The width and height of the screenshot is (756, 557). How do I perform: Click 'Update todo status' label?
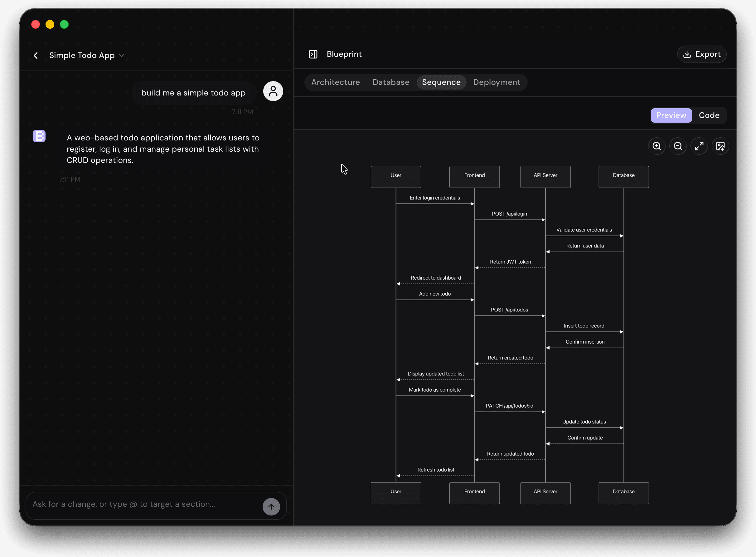pyautogui.click(x=584, y=422)
